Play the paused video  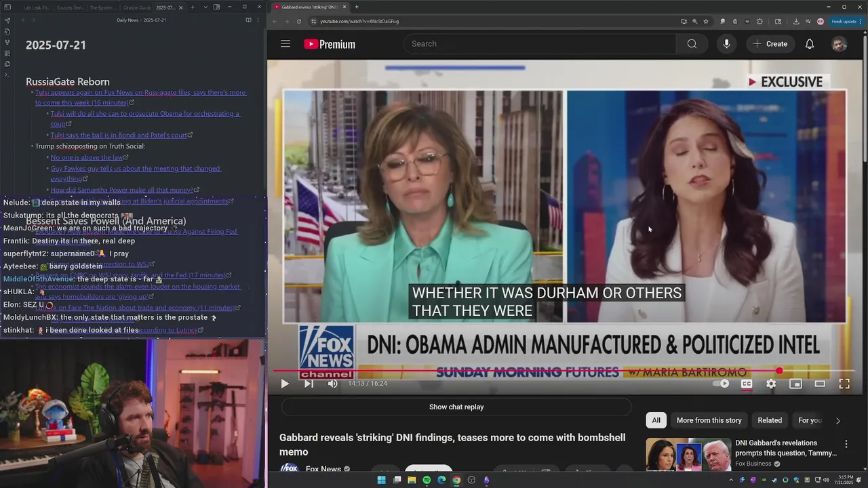coord(285,384)
